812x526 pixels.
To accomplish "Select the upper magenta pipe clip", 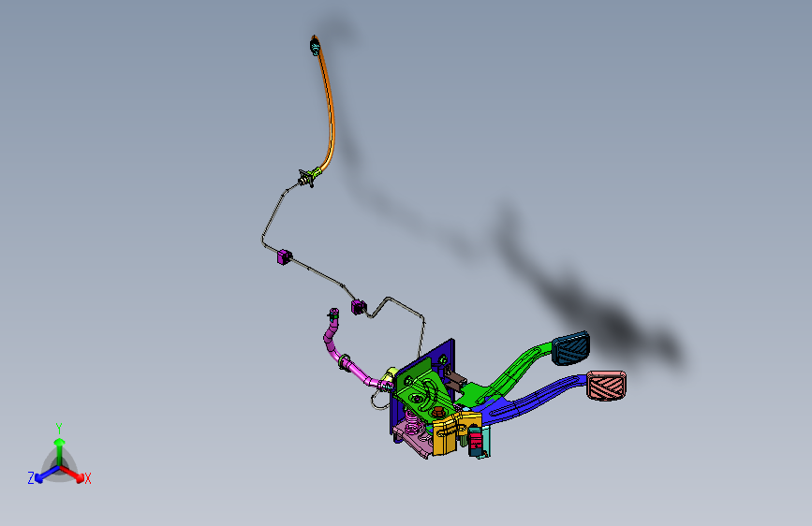I will click(x=285, y=256).
